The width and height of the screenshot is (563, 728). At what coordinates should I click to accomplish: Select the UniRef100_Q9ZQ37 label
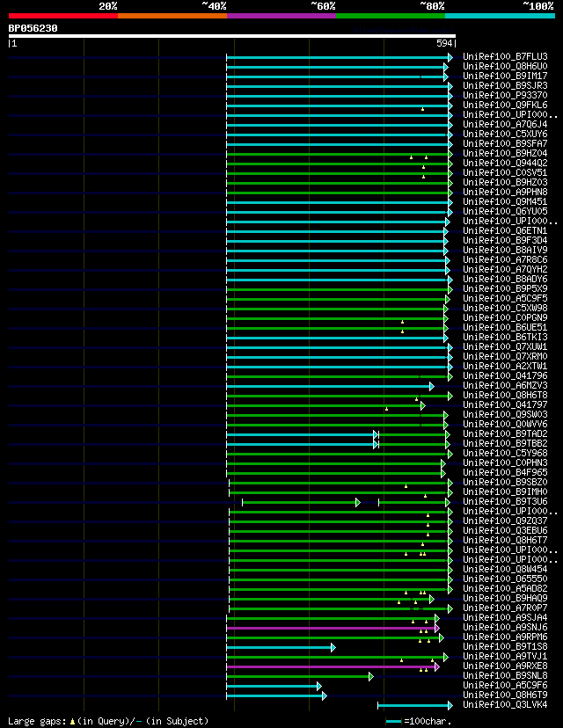pyautogui.click(x=506, y=521)
